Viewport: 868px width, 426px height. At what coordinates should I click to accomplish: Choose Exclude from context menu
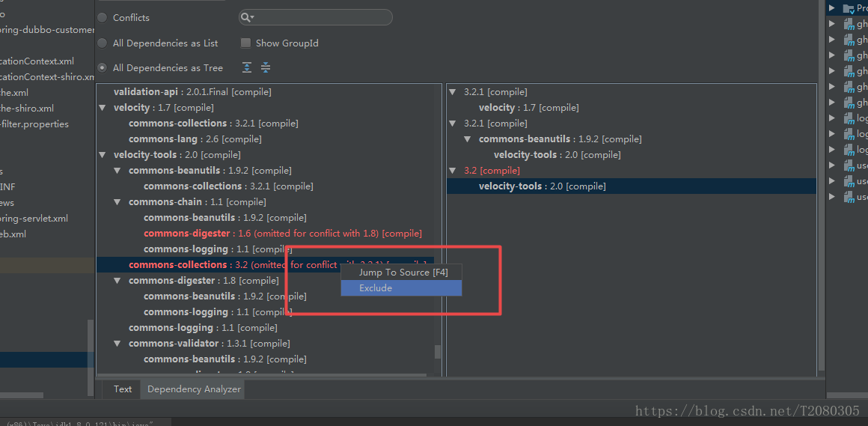pos(401,288)
